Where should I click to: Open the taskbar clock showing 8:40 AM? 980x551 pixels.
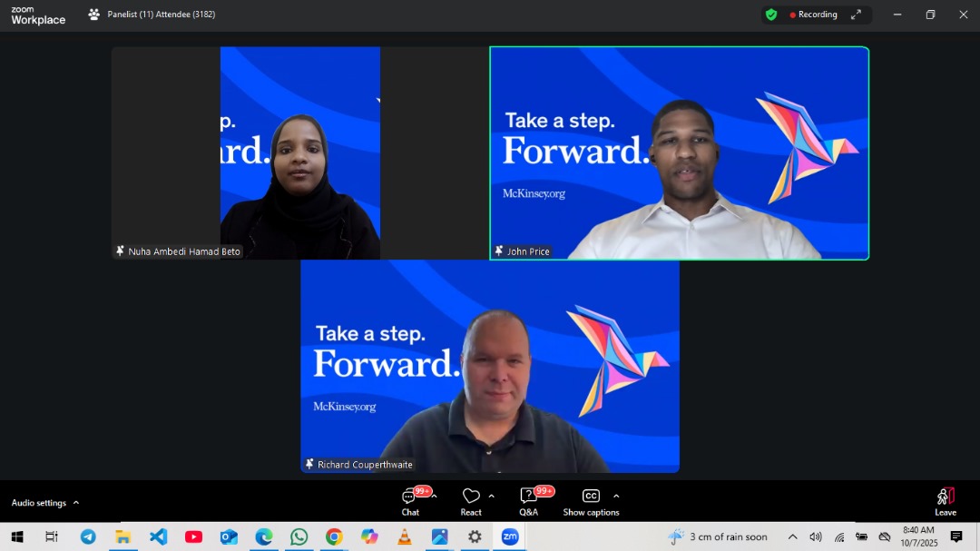(918, 536)
